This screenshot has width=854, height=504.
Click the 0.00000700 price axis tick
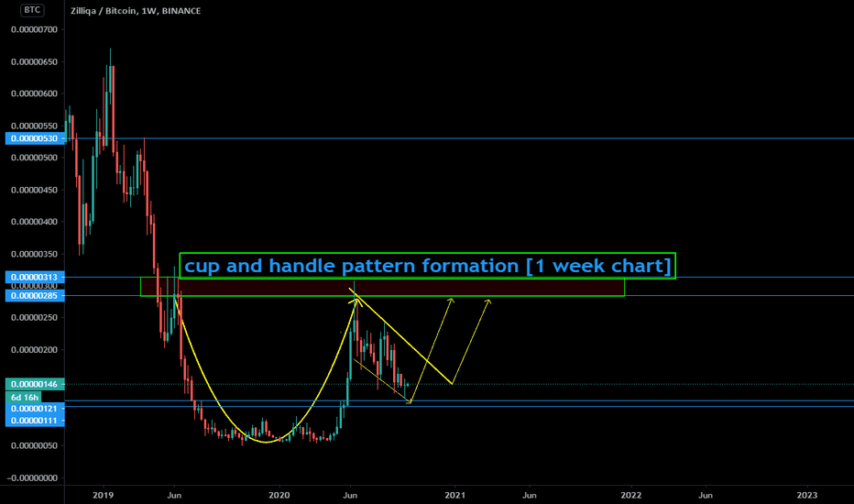pos(34,29)
